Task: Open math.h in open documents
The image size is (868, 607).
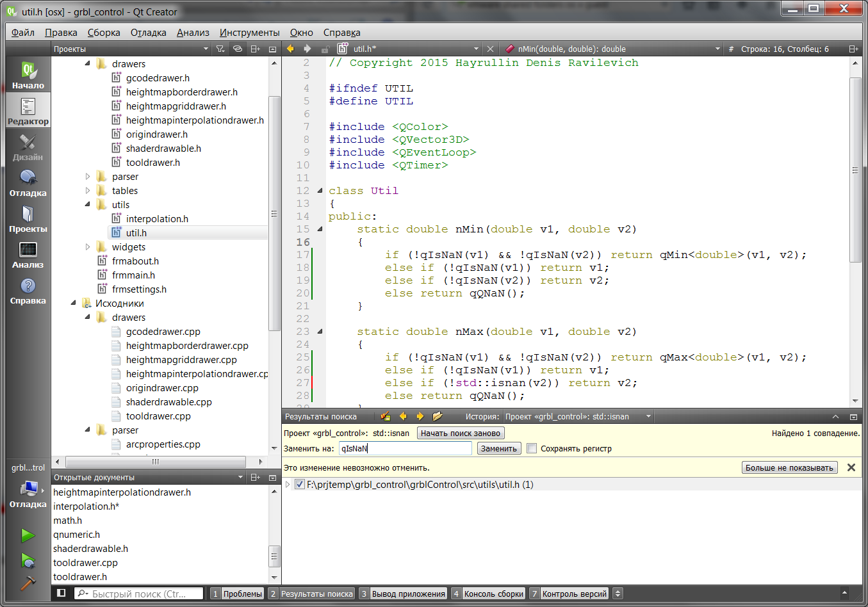Action: click(67, 520)
